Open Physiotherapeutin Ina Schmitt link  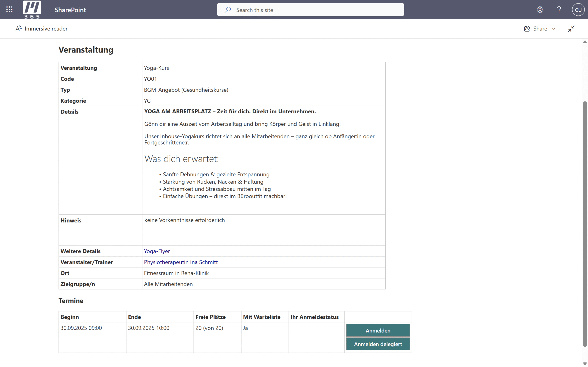point(181,262)
